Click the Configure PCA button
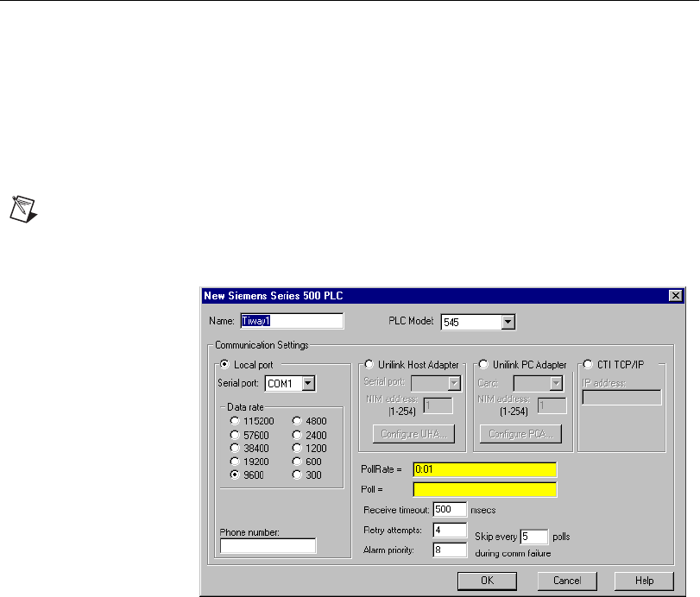 point(520,434)
